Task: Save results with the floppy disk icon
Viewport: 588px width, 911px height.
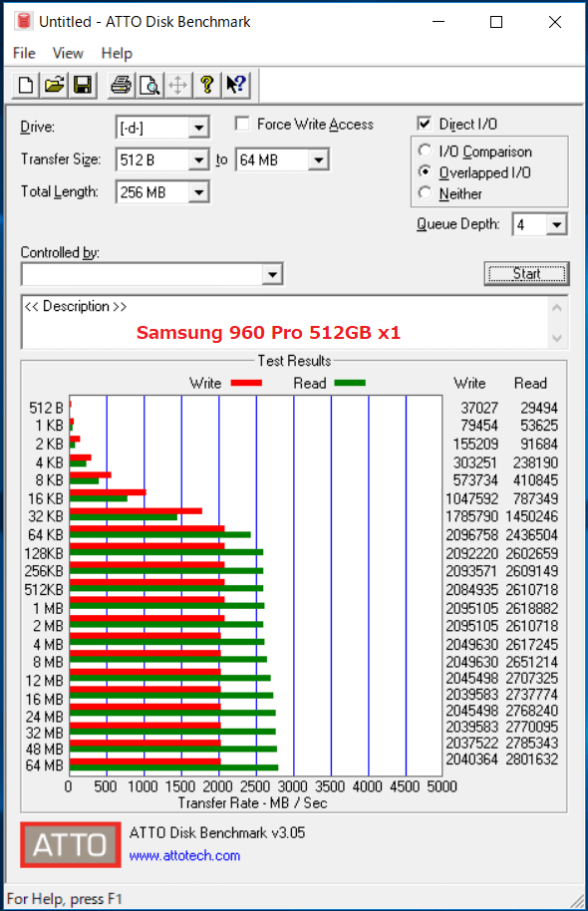Action: coord(83,86)
